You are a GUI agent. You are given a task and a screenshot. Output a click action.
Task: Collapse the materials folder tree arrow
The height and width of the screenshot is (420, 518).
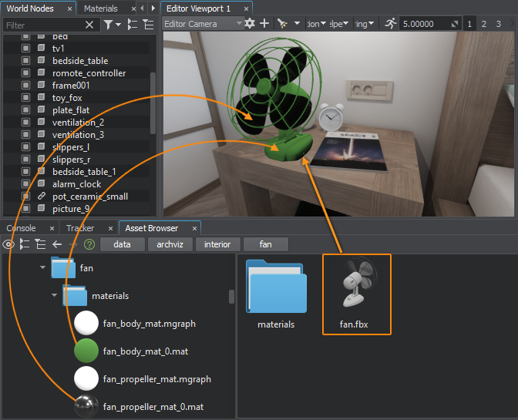[54, 295]
